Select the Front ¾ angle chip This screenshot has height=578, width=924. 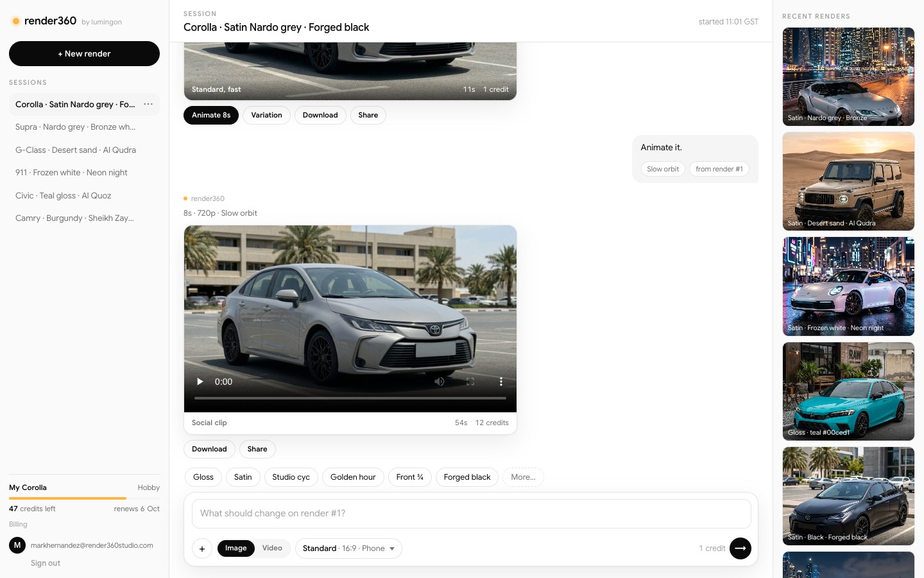click(x=410, y=477)
